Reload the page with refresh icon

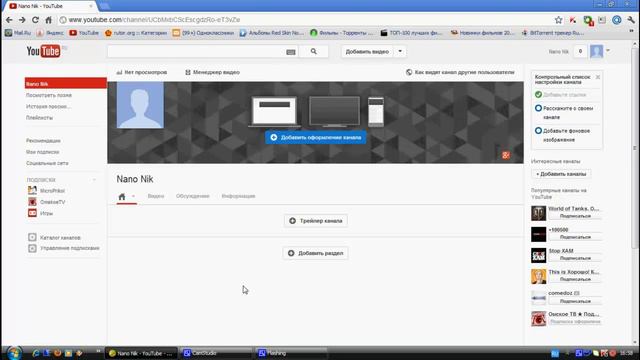coord(36,20)
